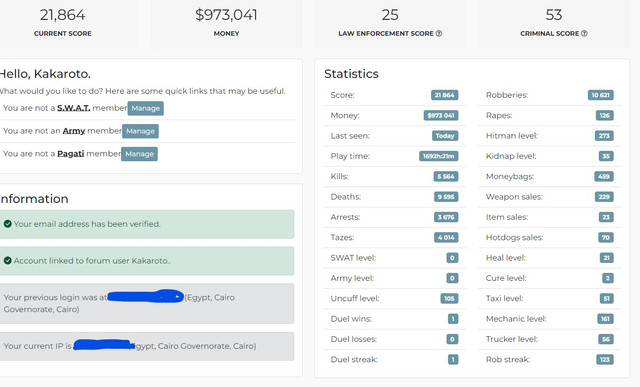The height and width of the screenshot is (387, 640).
Task: Click the Taxi level badge 51
Action: tap(607, 298)
